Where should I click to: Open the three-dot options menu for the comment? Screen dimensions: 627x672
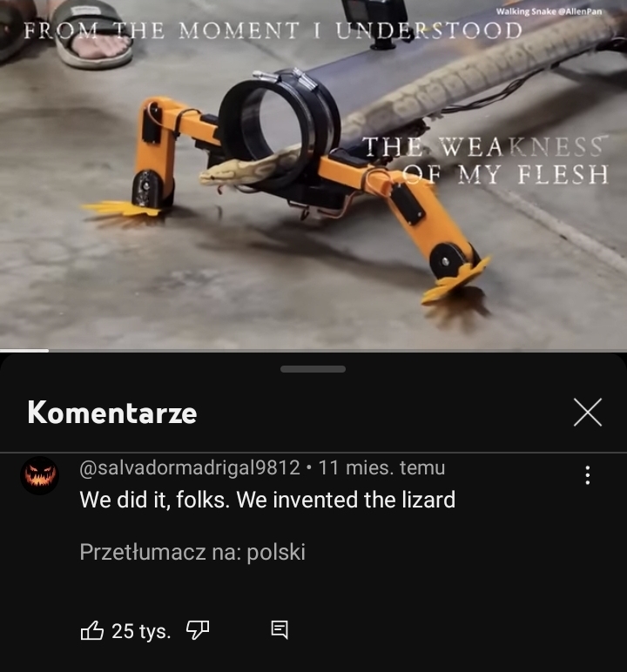click(x=588, y=475)
